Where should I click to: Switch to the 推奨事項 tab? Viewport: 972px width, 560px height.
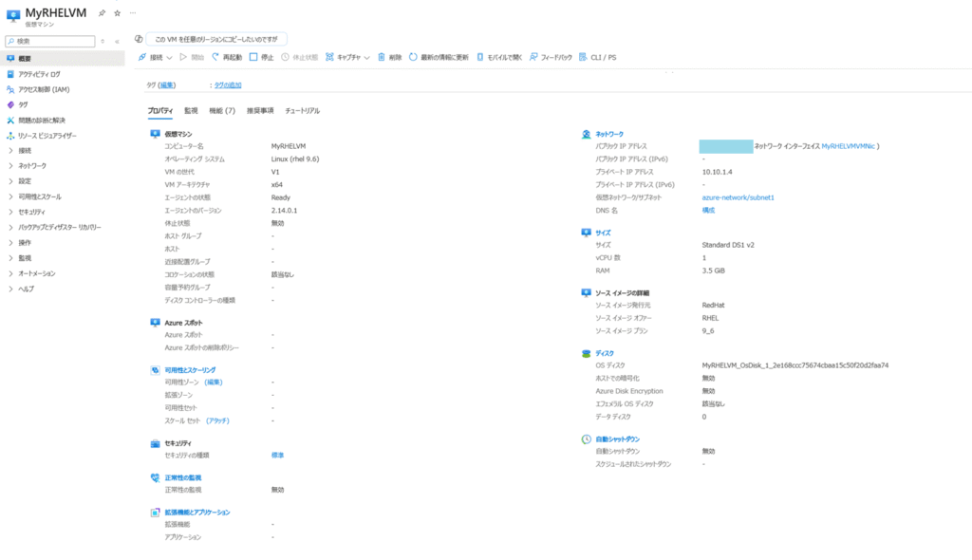[x=260, y=110]
